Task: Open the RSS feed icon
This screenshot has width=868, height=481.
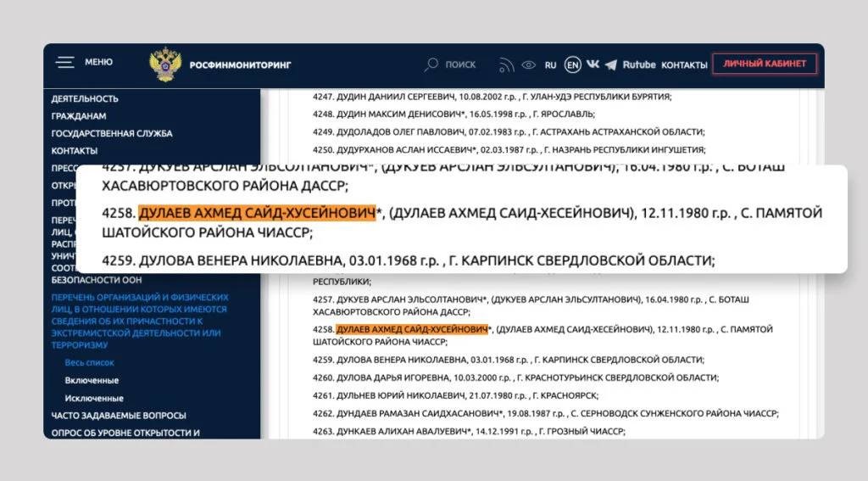Action: [506, 64]
